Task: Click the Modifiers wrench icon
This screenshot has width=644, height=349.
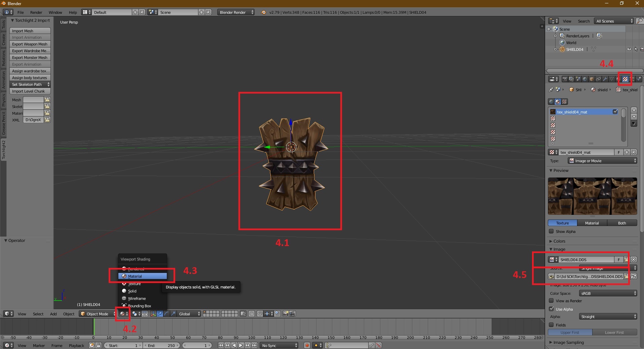Action: (x=605, y=79)
